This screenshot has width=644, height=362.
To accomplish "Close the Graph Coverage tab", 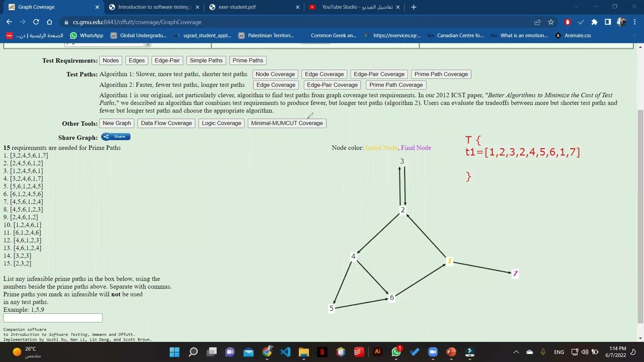I will click(x=98, y=7).
